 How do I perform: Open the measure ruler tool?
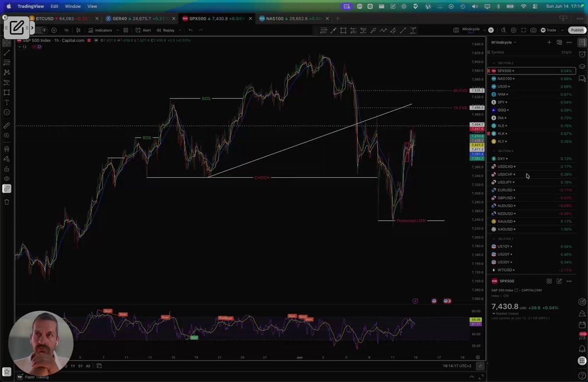click(x=7, y=126)
